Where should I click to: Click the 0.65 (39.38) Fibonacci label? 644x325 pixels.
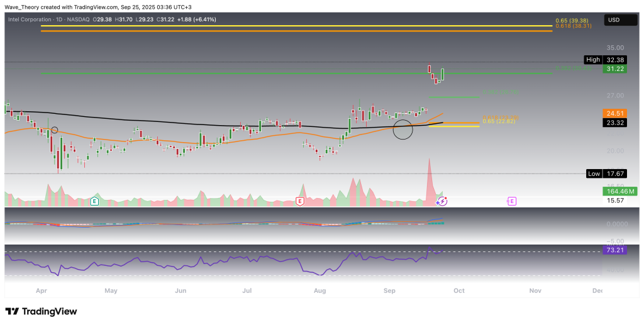click(x=574, y=21)
